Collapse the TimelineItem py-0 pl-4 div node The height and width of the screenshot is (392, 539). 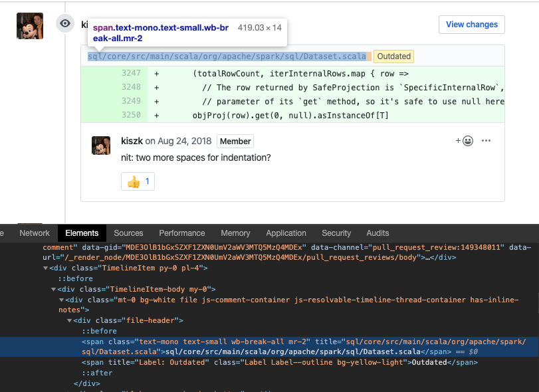pyautogui.click(x=45, y=268)
